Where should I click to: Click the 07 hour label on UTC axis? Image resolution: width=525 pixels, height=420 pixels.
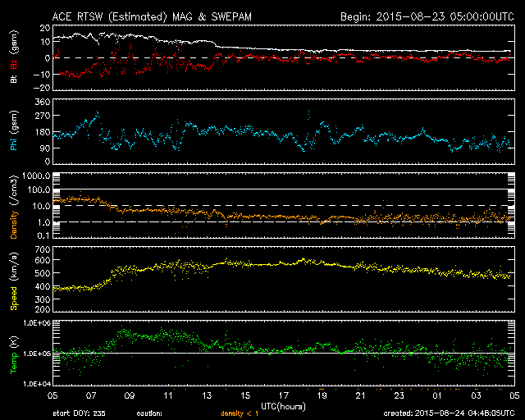tap(91, 395)
